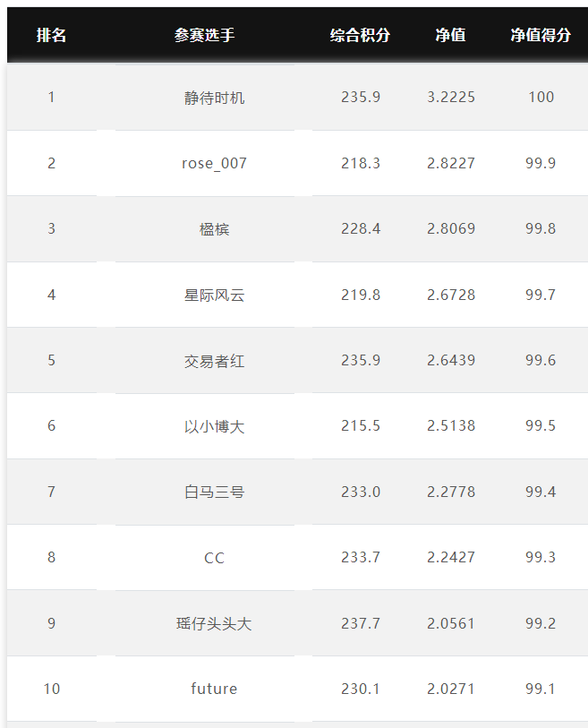Click the 排名 column header
The image size is (588, 728).
(x=51, y=35)
